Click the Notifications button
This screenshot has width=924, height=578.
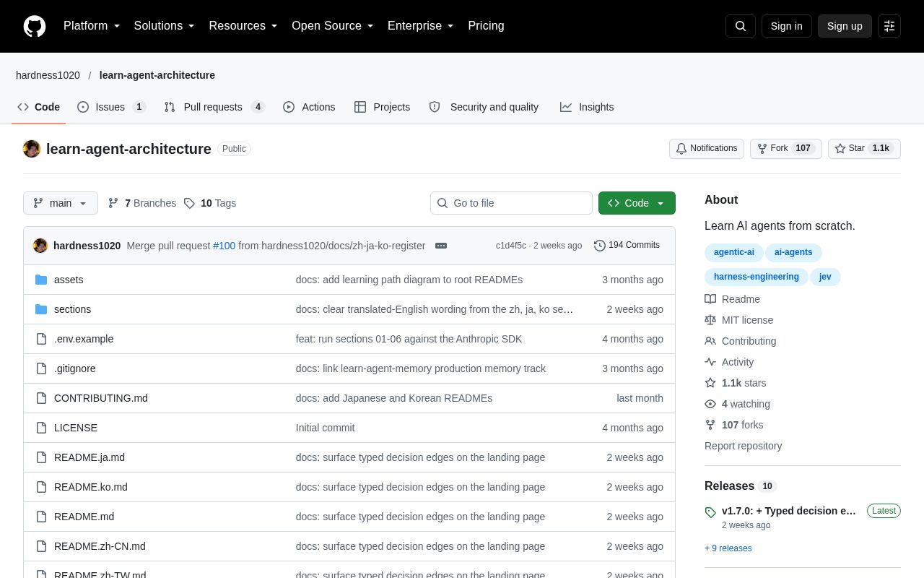pos(707,149)
